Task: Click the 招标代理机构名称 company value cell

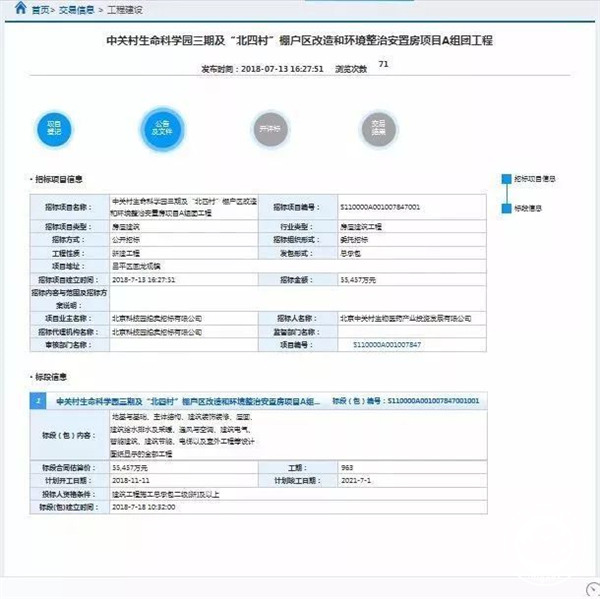Action: [184, 332]
